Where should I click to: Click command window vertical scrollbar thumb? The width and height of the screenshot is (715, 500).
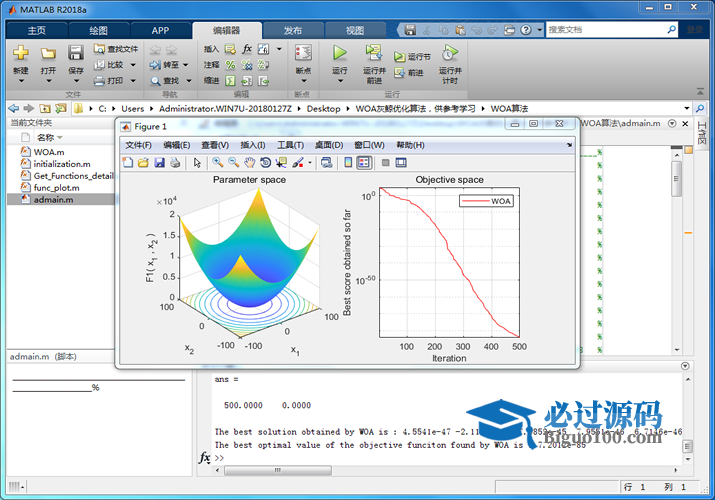pyautogui.click(x=688, y=446)
